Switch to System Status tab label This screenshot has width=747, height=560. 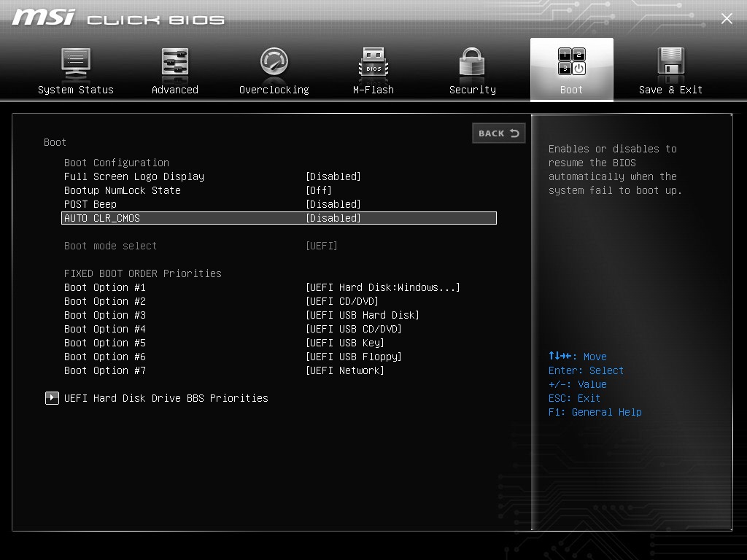pos(76,90)
